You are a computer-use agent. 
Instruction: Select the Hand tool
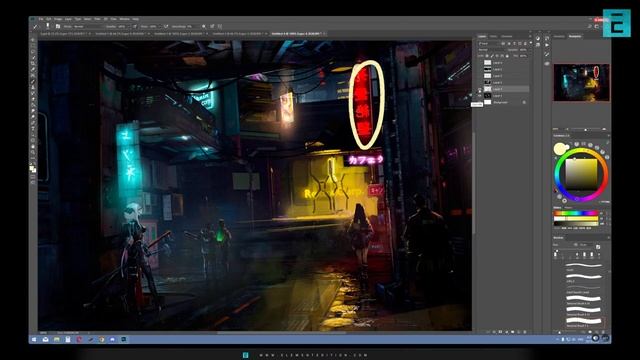point(33,147)
